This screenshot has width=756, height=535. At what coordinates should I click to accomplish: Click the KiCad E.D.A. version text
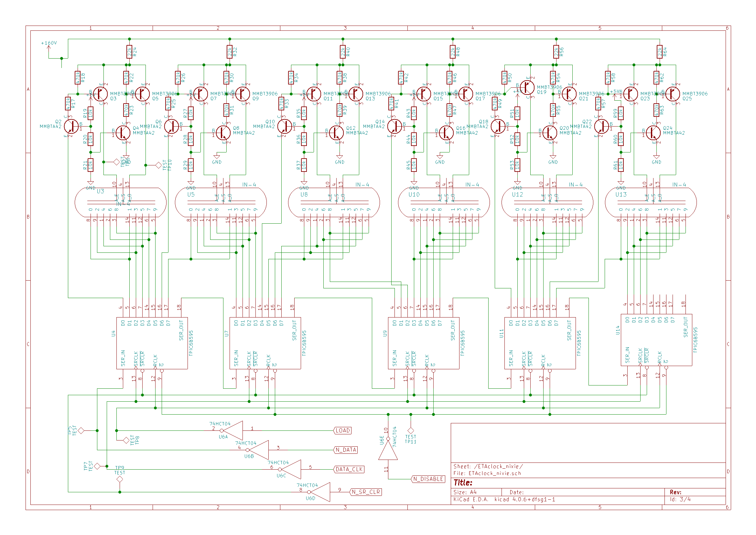(x=504, y=499)
